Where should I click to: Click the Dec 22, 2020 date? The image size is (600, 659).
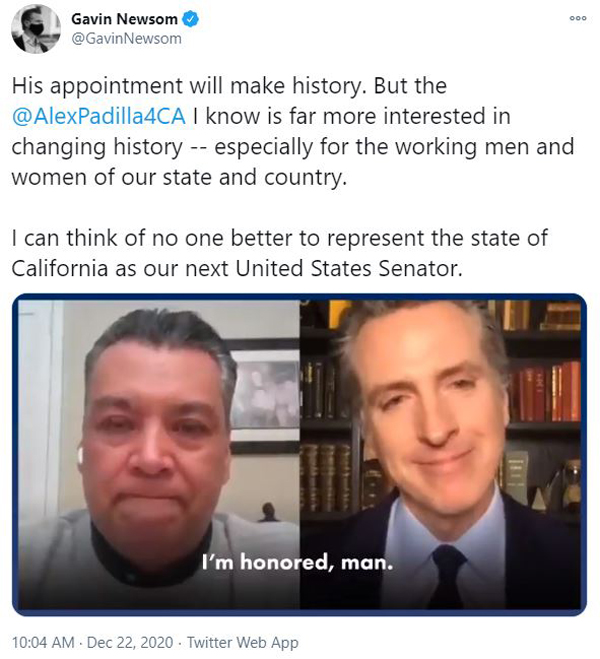click(x=130, y=642)
